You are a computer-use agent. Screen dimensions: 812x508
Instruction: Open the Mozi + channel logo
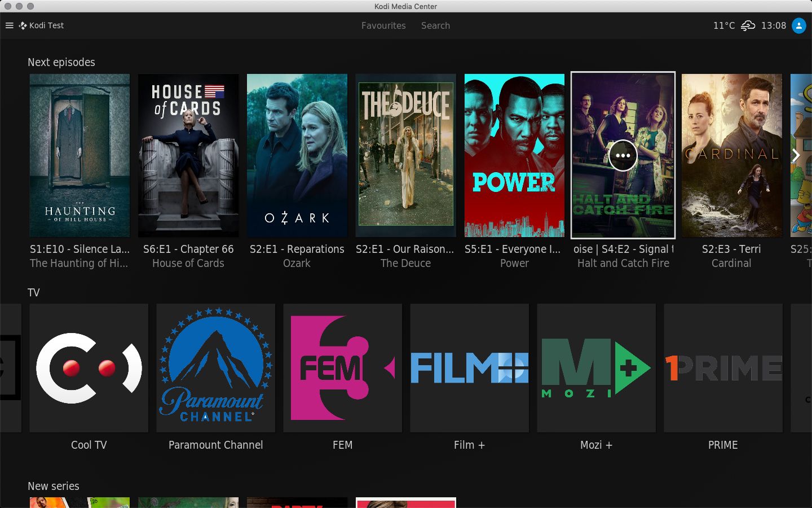pyautogui.click(x=597, y=368)
